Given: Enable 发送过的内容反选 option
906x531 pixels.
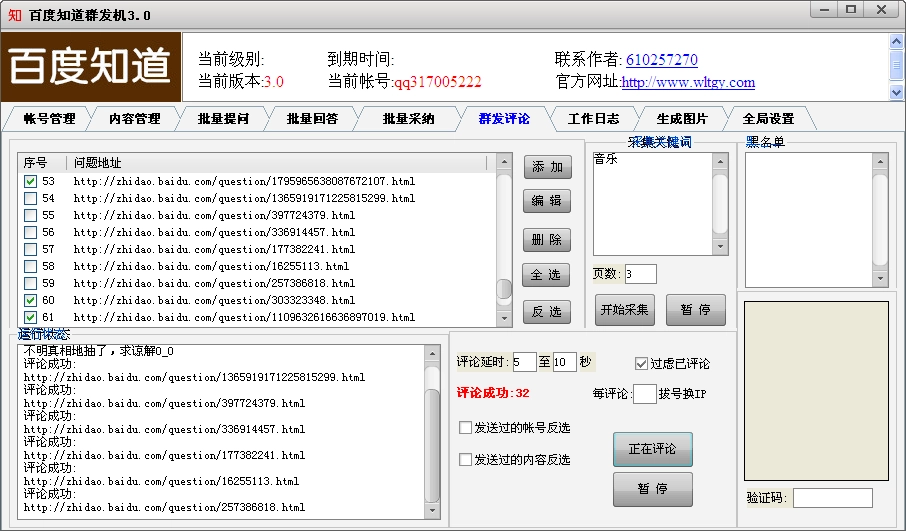Looking at the screenshot, I should 465,459.
